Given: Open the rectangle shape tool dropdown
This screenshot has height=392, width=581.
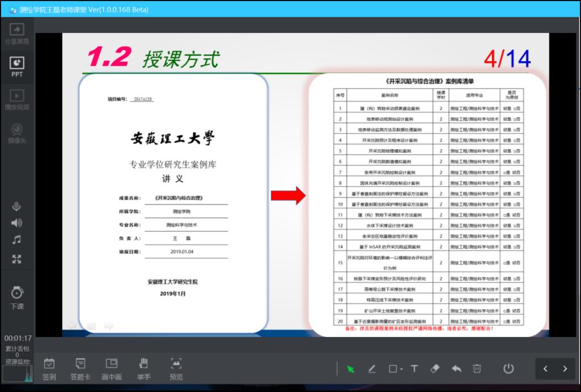Looking at the screenshot, I should coord(395,369).
